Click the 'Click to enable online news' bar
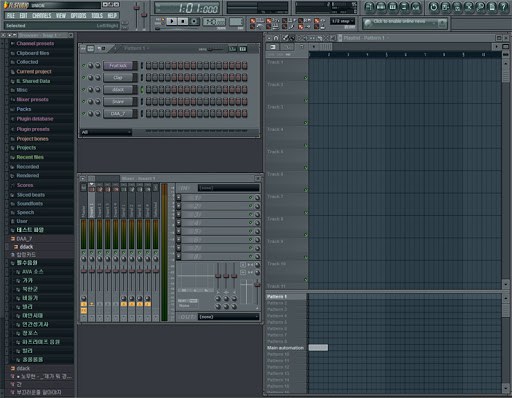The image size is (512, 398). pos(404,23)
